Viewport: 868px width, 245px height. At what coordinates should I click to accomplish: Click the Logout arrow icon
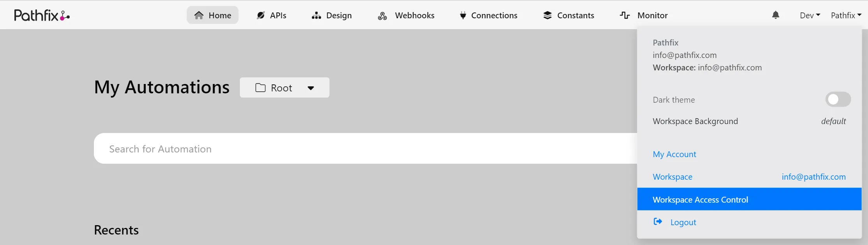658,222
